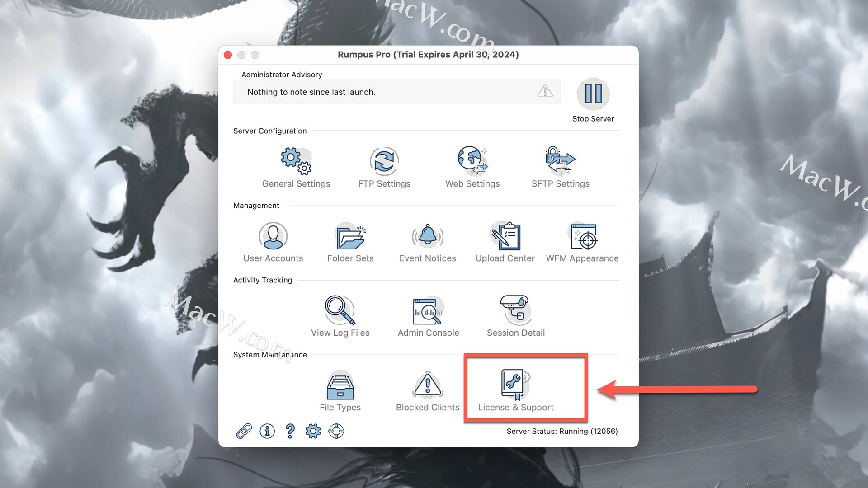The height and width of the screenshot is (488, 868).
Task: Open FTP Settings
Action: tap(384, 167)
